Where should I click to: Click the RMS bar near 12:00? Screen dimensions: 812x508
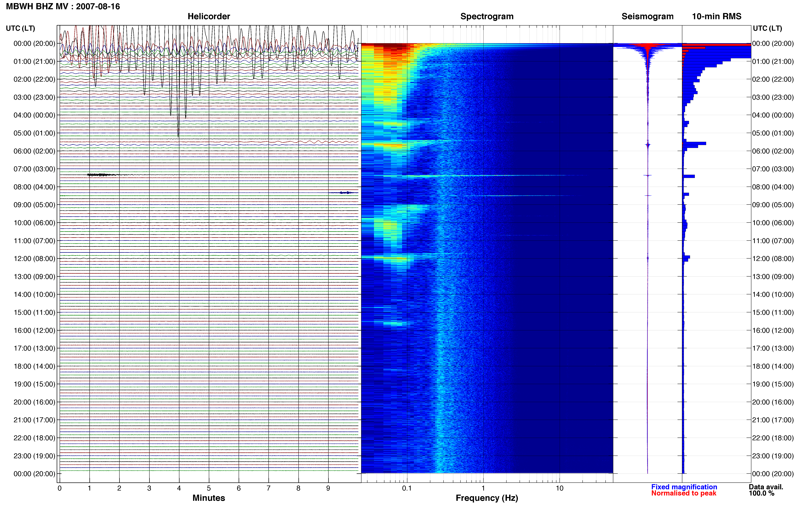point(686,257)
